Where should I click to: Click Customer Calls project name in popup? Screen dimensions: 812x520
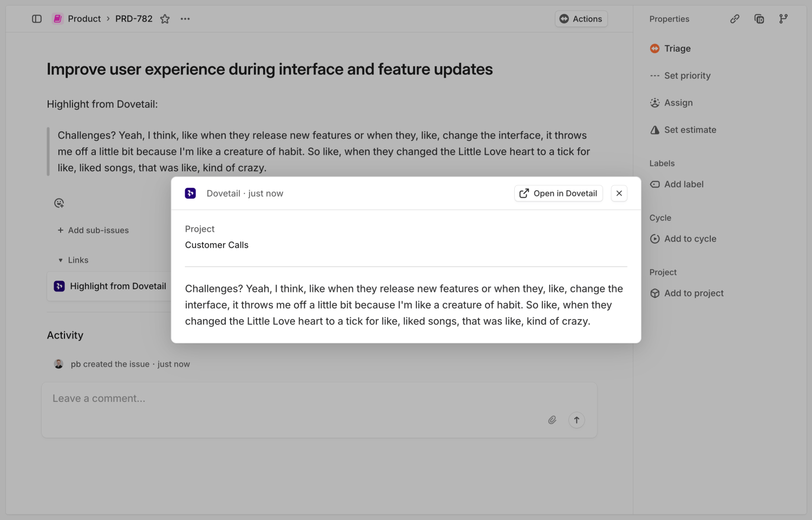coord(217,245)
